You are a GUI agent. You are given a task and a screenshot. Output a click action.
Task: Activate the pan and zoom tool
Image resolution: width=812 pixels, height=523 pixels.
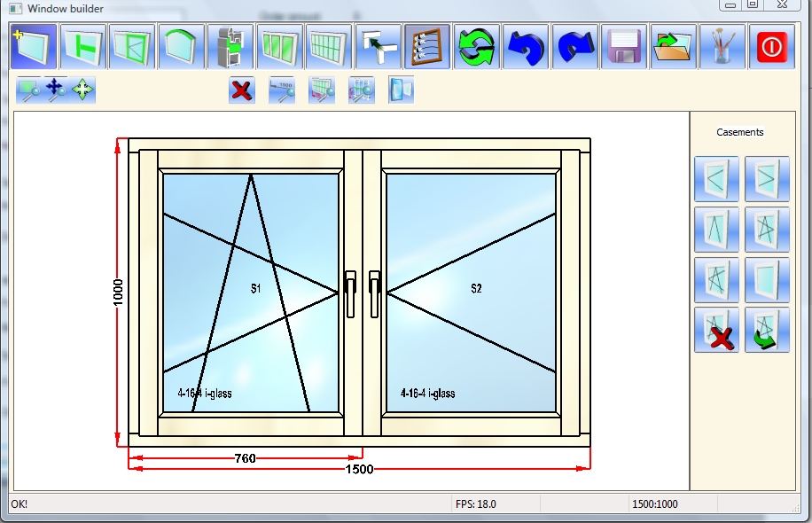click(x=56, y=90)
